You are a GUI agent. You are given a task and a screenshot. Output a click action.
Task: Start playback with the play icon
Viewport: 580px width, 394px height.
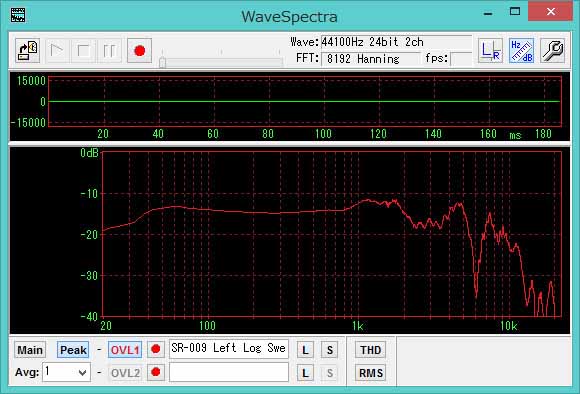[56, 51]
